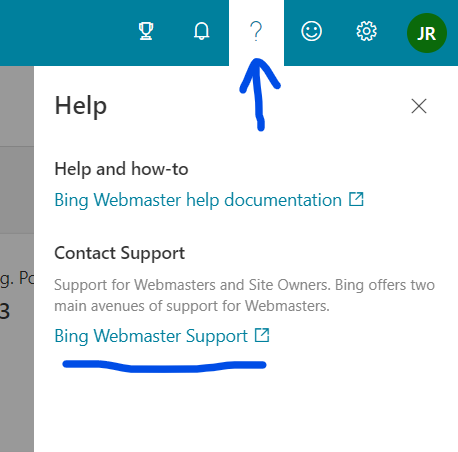Toggle the Help question mark icon
This screenshot has width=458, height=452.
(256, 32)
